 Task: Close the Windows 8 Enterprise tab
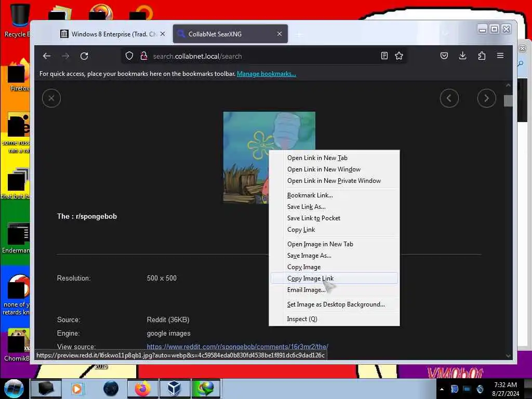[163, 34]
